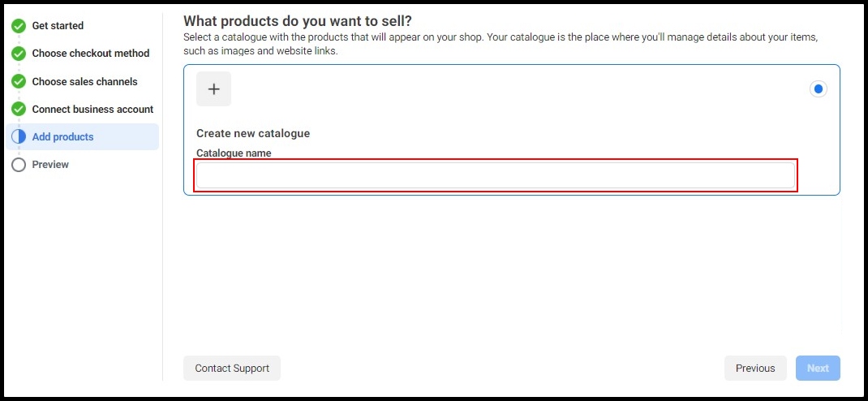Jump to the Preview step
Viewport: 868px width, 401px height.
pyautogui.click(x=50, y=165)
